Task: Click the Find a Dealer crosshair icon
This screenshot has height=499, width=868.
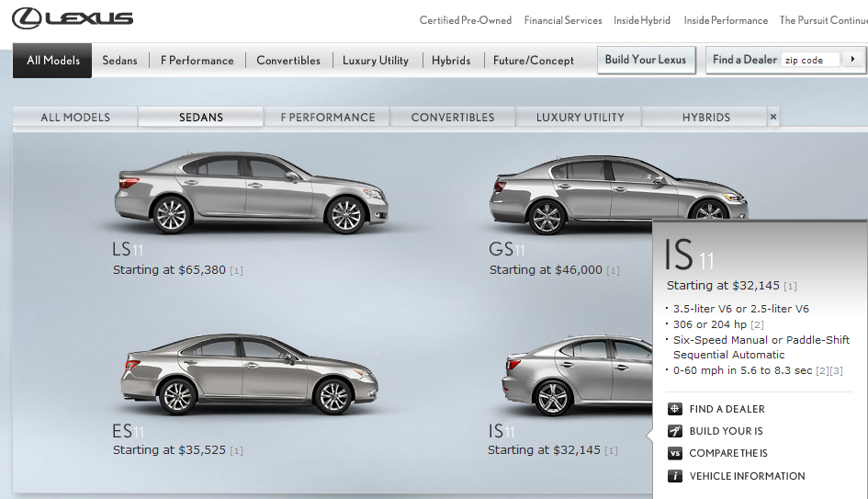Action: (675, 409)
